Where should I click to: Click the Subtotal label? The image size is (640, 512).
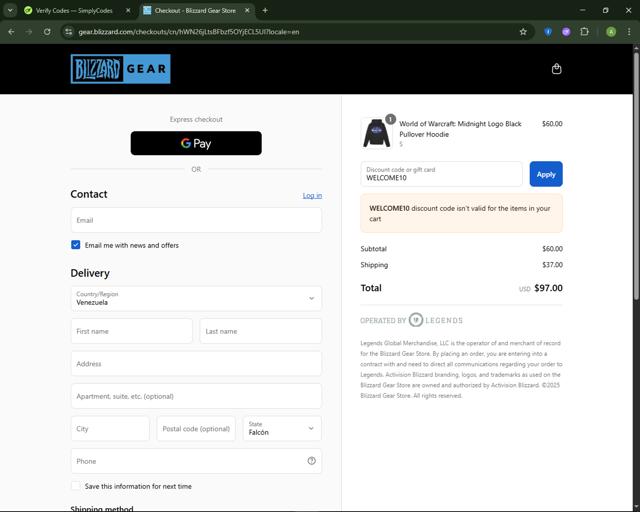(x=373, y=249)
